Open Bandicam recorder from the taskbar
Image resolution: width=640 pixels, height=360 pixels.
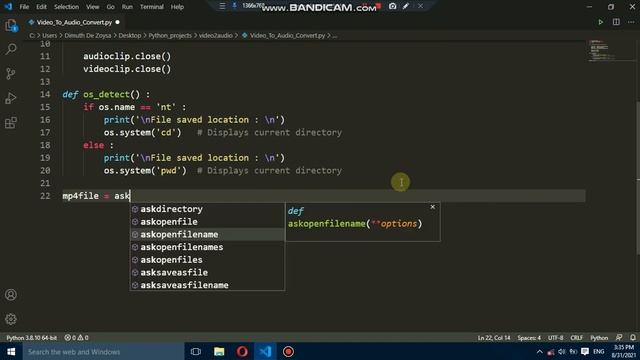pos(288,351)
